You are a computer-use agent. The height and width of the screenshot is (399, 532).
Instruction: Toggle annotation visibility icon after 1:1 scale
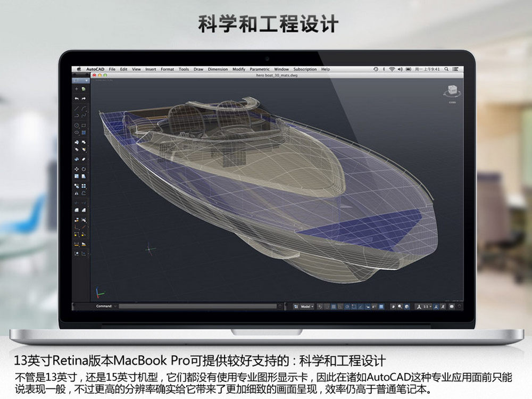click(436, 306)
